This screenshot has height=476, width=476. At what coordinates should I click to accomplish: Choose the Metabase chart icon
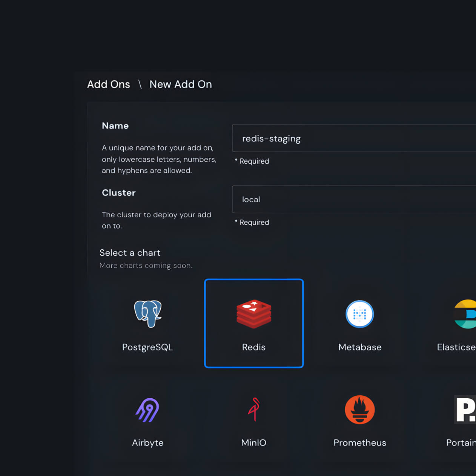click(x=360, y=314)
